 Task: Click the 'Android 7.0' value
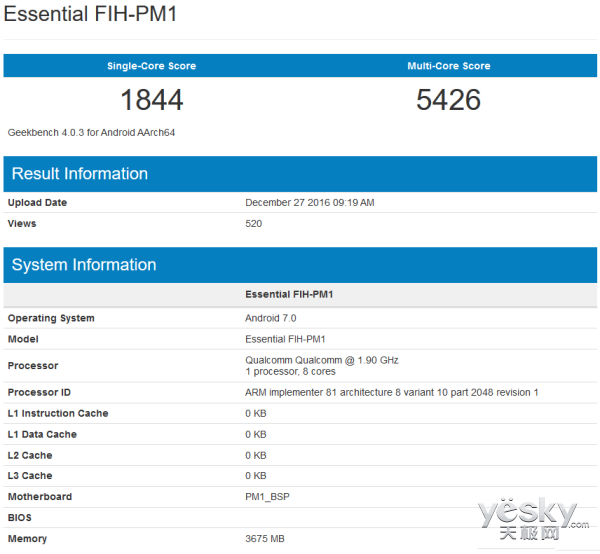tap(271, 318)
